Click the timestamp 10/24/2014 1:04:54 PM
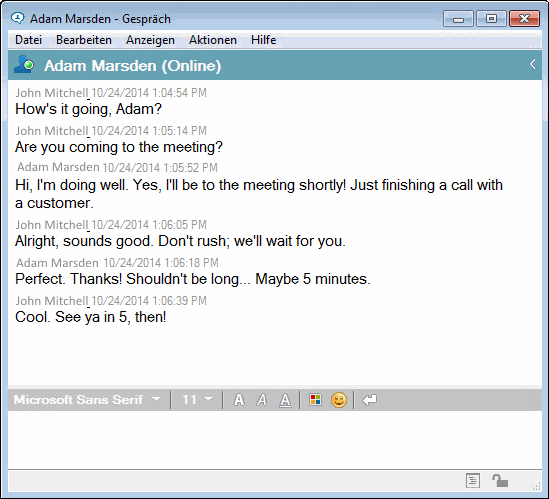This screenshot has width=549, height=499. tap(149, 93)
